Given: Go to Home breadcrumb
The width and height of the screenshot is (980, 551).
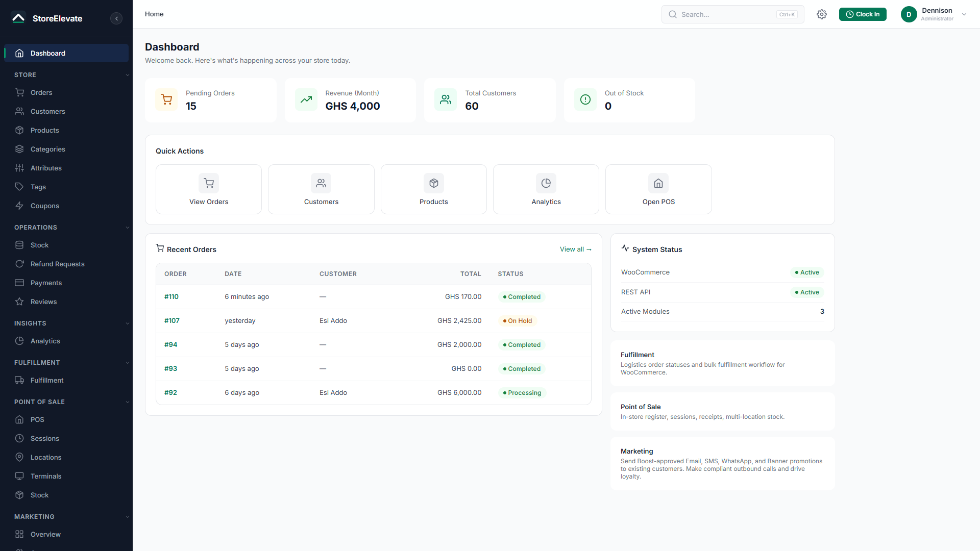Looking at the screenshot, I should 154,14.
